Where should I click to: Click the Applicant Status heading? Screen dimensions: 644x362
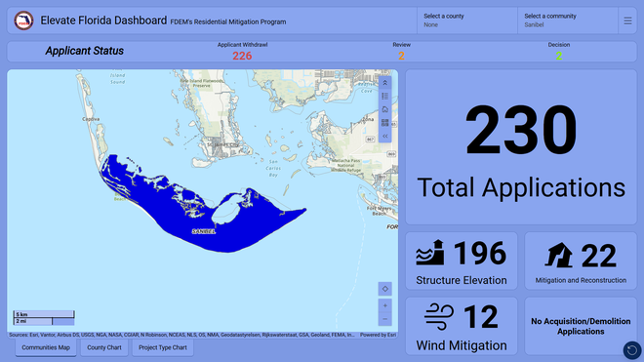click(85, 51)
